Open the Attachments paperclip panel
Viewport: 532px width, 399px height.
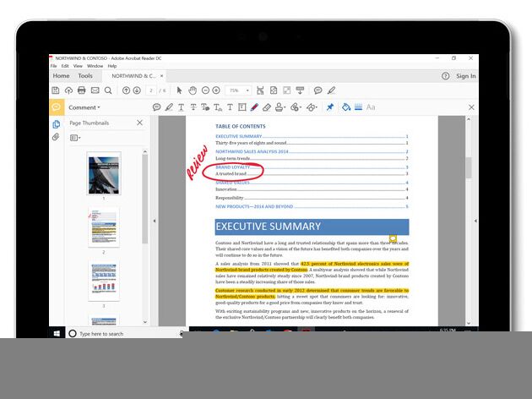point(56,137)
